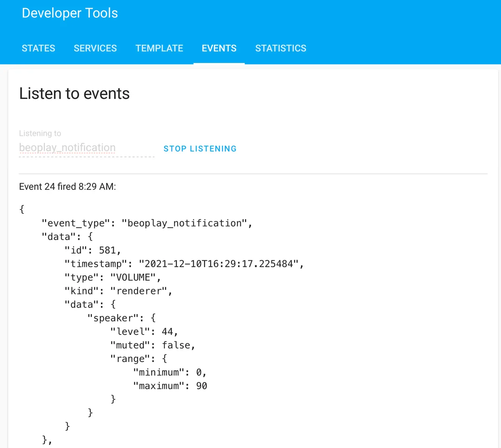Click the "minimum": 0 line

[x=170, y=372]
